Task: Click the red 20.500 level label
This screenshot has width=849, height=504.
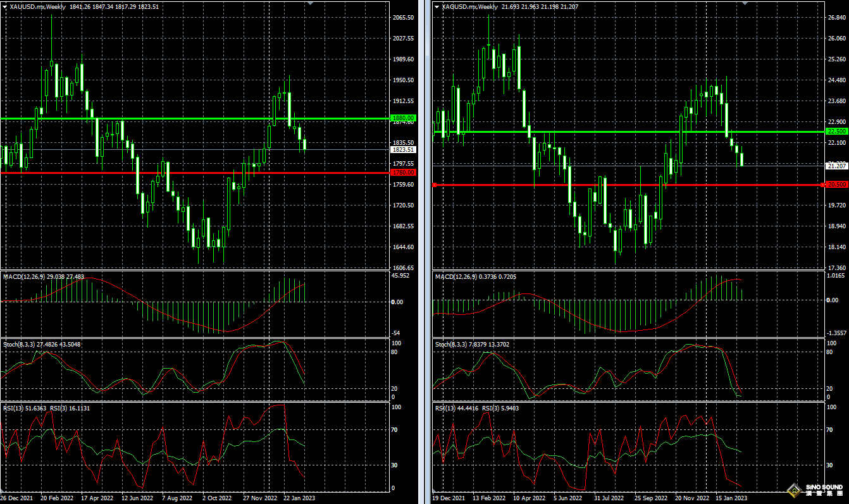Action: [x=836, y=184]
